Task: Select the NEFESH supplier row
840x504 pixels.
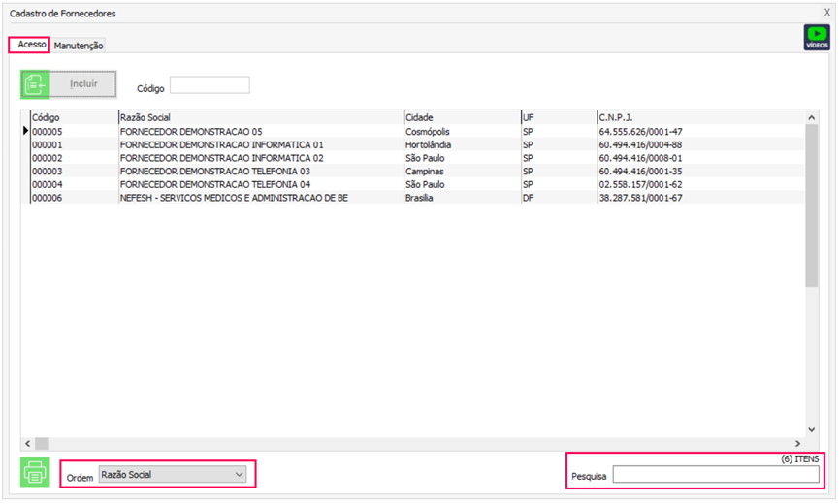Action: tap(233, 198)
